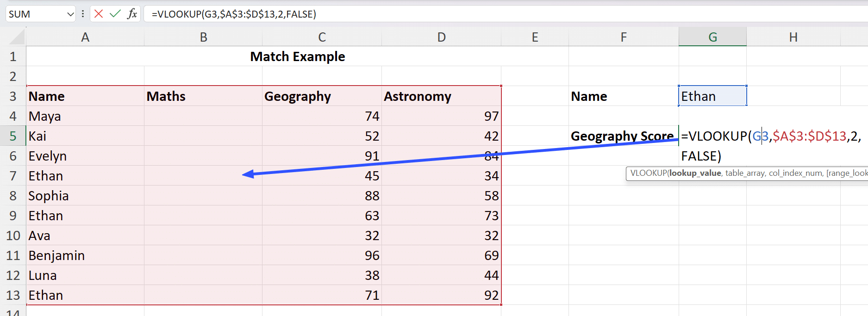This screenshot has width=868, height=316.
Task: Select column G header
Action: (x=712, y=37)
